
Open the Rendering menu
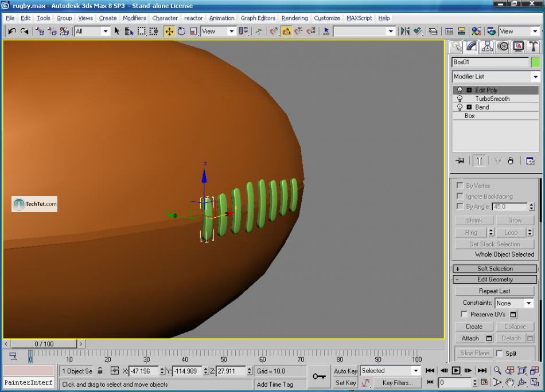pos(294,18)
